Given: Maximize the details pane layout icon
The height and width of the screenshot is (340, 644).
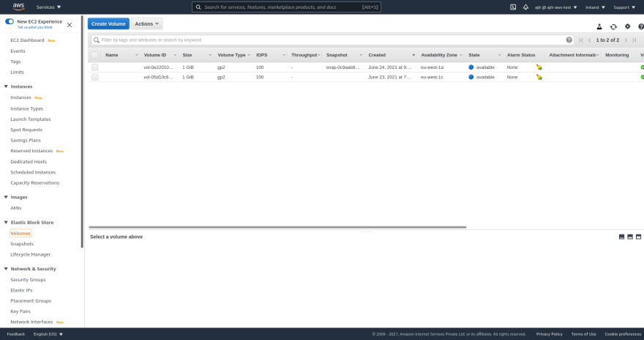Looking at the screenshot, I should 638,237.
